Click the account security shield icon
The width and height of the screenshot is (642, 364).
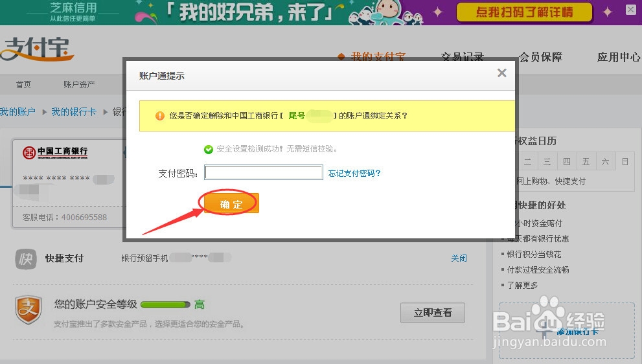point(29,310)
